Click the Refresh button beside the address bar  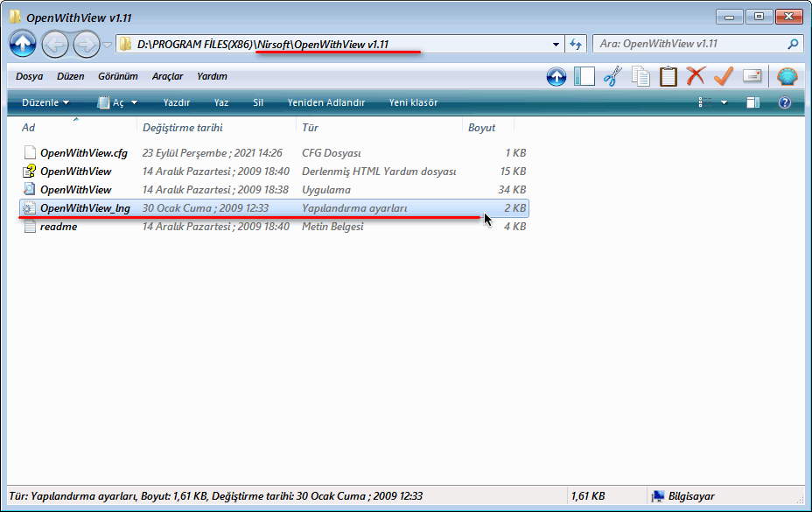[x=576, y=45]
